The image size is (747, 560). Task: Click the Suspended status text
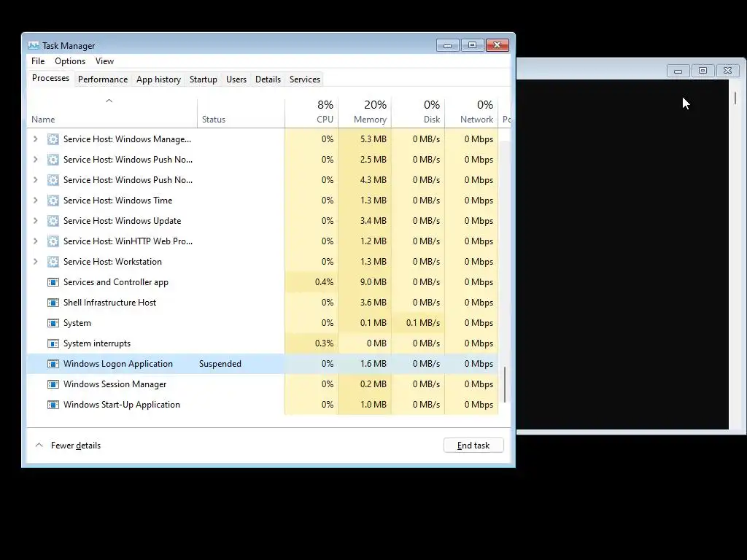tap(220, 364)
